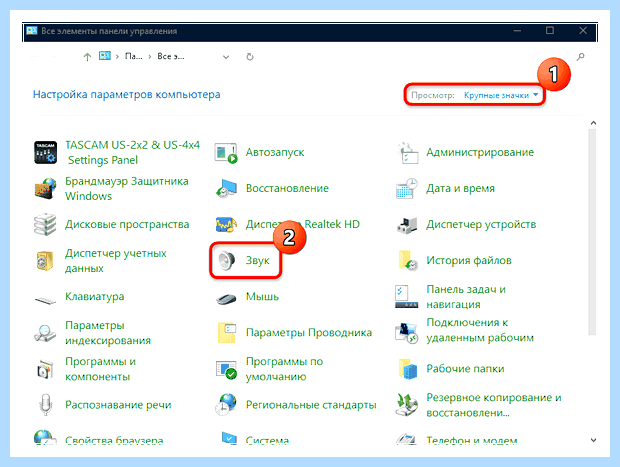Open the Автозапуск icon
Screen dimensions: 620x467
(226, 153)
